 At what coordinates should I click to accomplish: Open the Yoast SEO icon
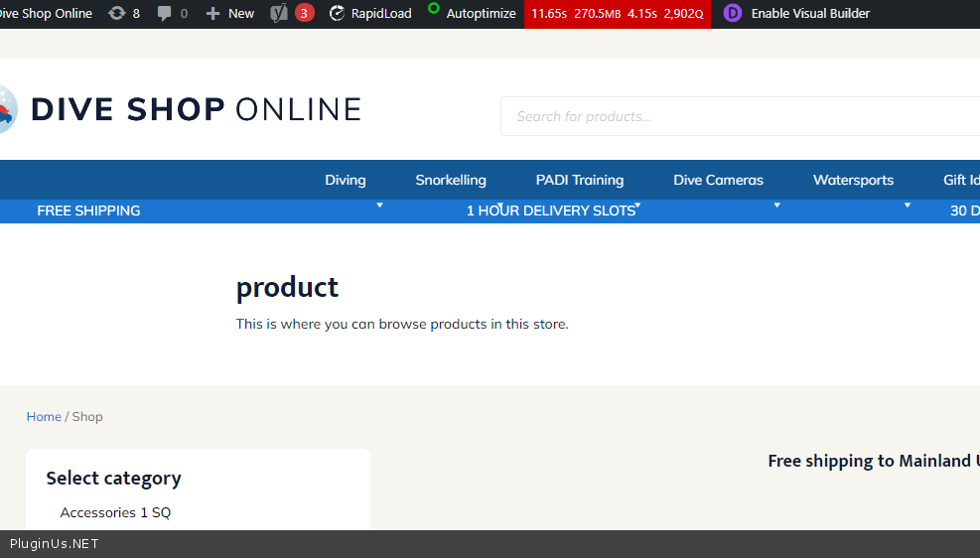279,14
